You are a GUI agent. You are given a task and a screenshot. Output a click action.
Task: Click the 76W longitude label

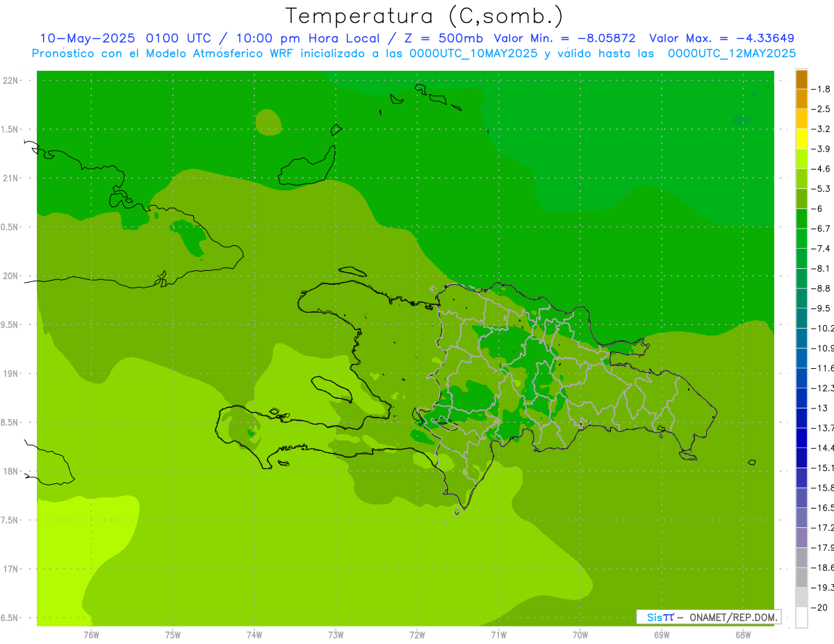[91, 634]
